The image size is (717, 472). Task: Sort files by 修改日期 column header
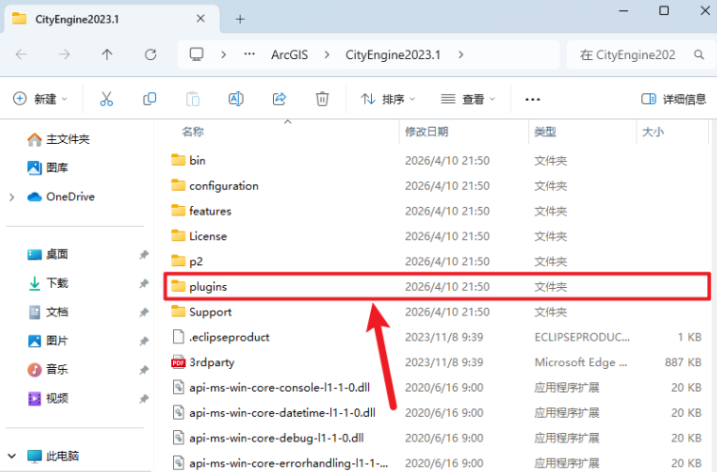tap(426, 131)
